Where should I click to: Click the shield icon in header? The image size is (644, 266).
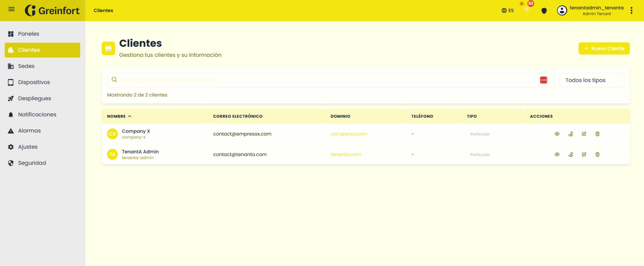[x=544, y=11]
